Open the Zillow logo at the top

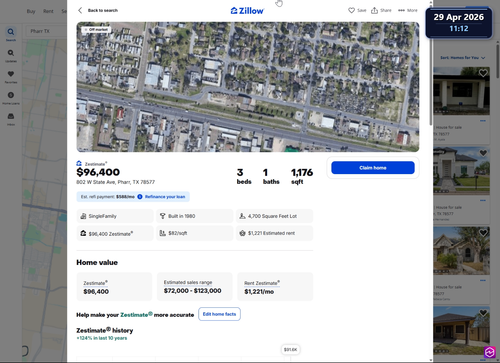(x=247, y=11)
